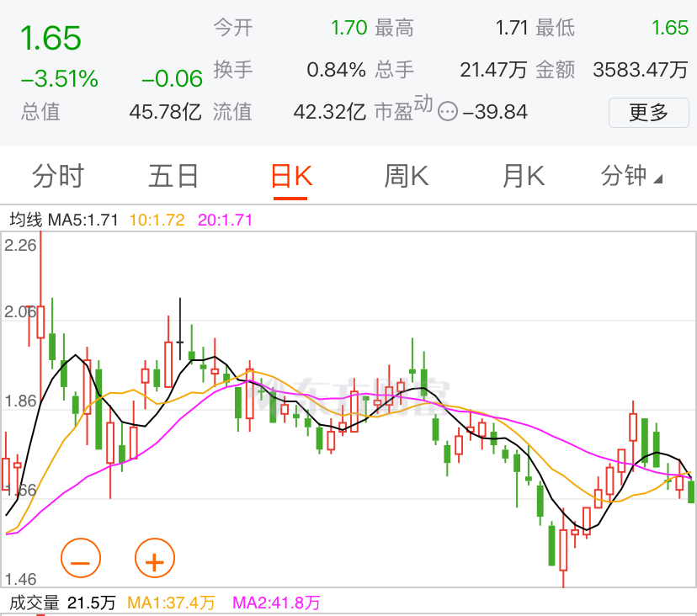The height and width of the screenshot is (616, 697).
Task: Tap the 成交量 21.5万 volume label
Action: 62,603
